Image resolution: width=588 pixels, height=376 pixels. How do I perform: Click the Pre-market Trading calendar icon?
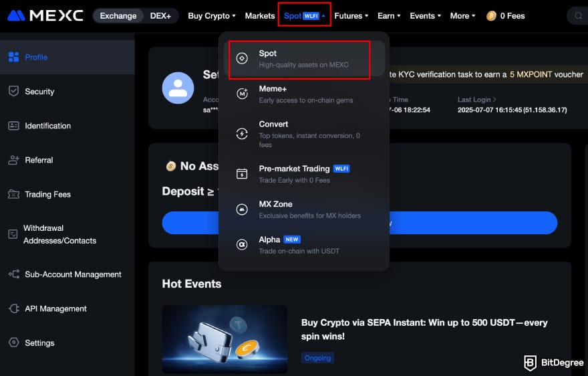pyautogui.click(x=242, y=174)
